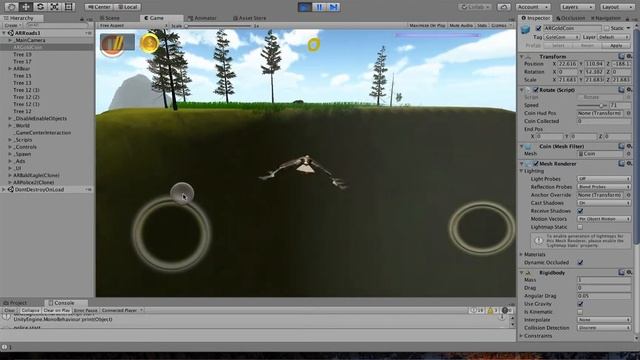Image resolution: width=640 pixels, height=360 pixels.
Task: Switch to the Scene tab
Action: [110, 18]
